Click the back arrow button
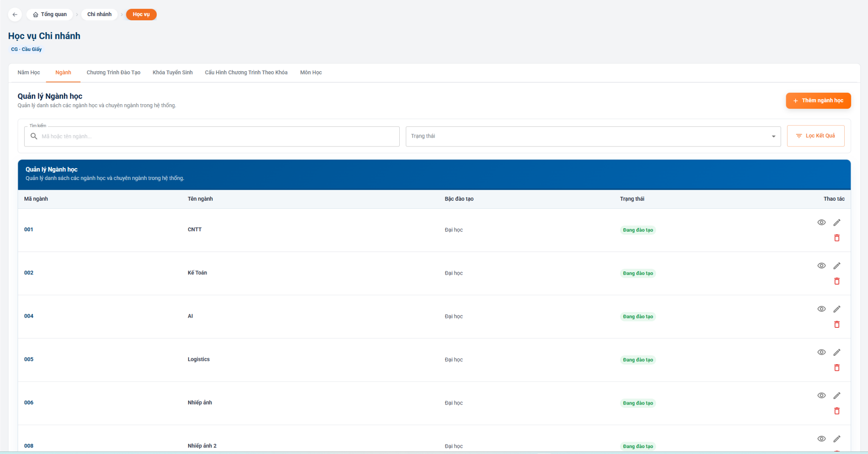 (x=15, y=14)
